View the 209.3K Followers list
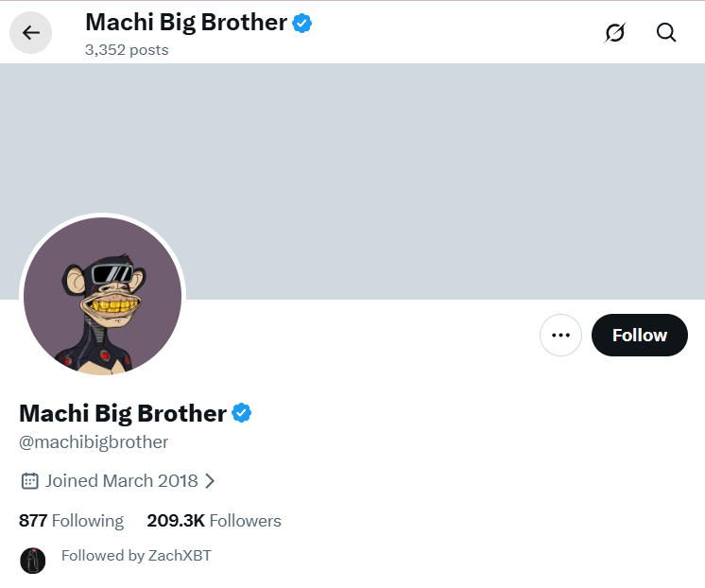 click(x=214, y=521)
